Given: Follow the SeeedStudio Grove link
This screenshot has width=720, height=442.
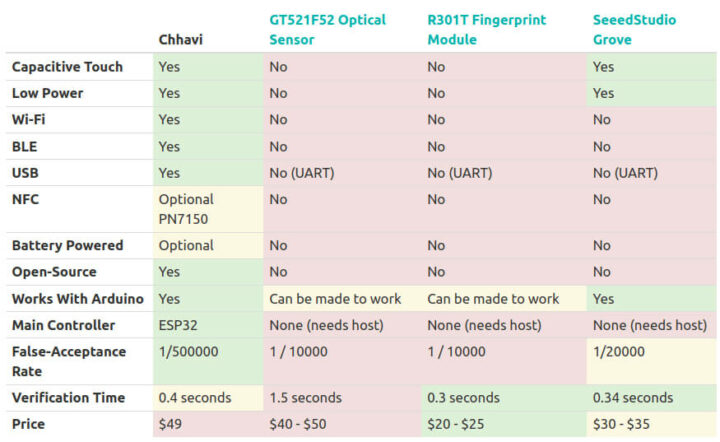Looking at the screenshot, I should pos(633,29).
